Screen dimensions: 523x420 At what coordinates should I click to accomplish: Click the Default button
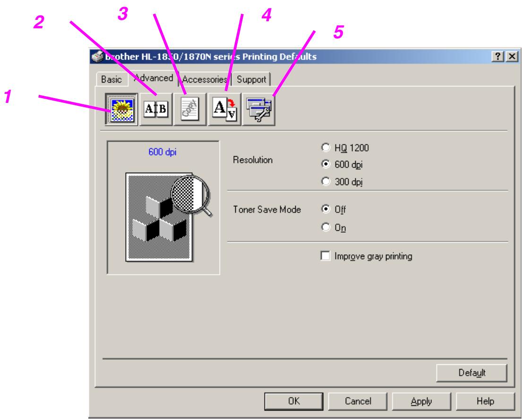(472, 373)
